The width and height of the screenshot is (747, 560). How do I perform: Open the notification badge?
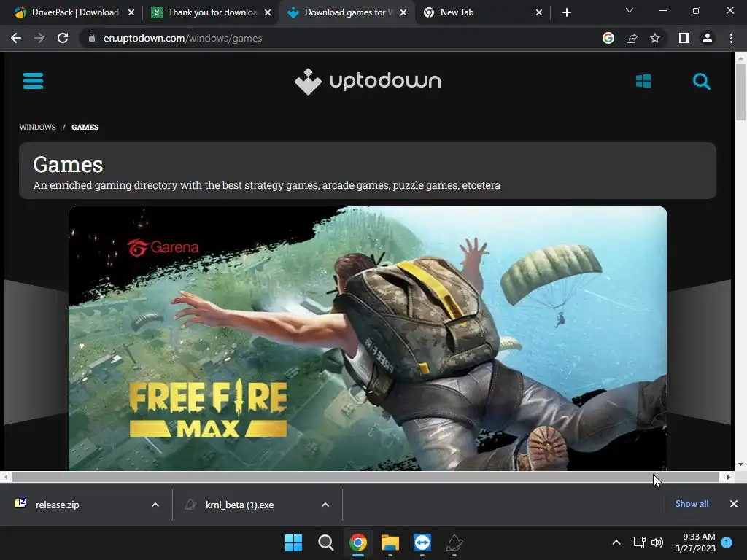[x=727, y=542]
